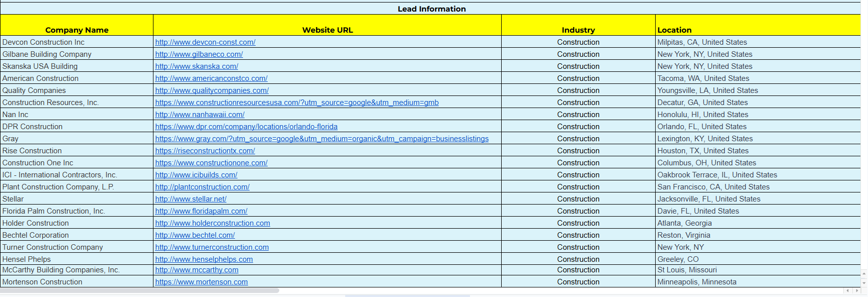Viewport: 868px width, 297px height.
Task: Select the Nan Inc cell
Action: click(x=76, y=115)
